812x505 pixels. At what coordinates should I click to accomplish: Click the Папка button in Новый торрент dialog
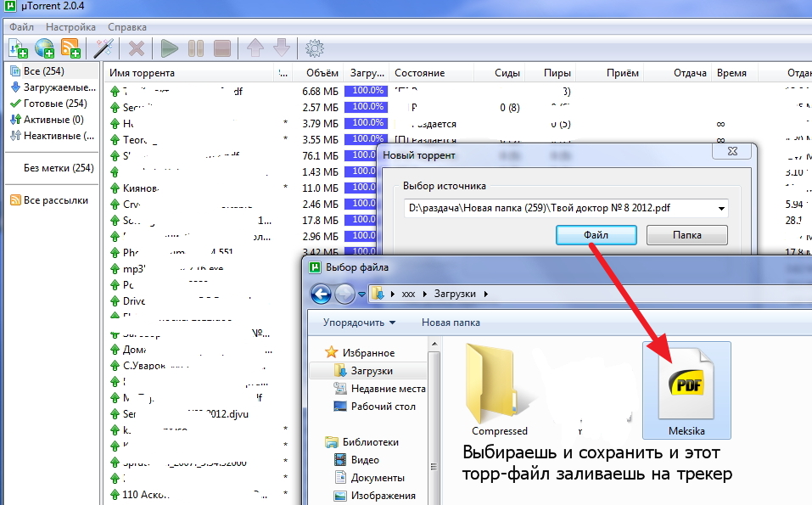686,235
